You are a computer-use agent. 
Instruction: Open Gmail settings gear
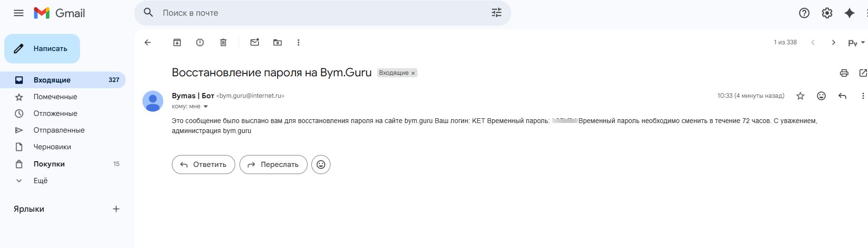pyautogui.click(x=827, y=13)
